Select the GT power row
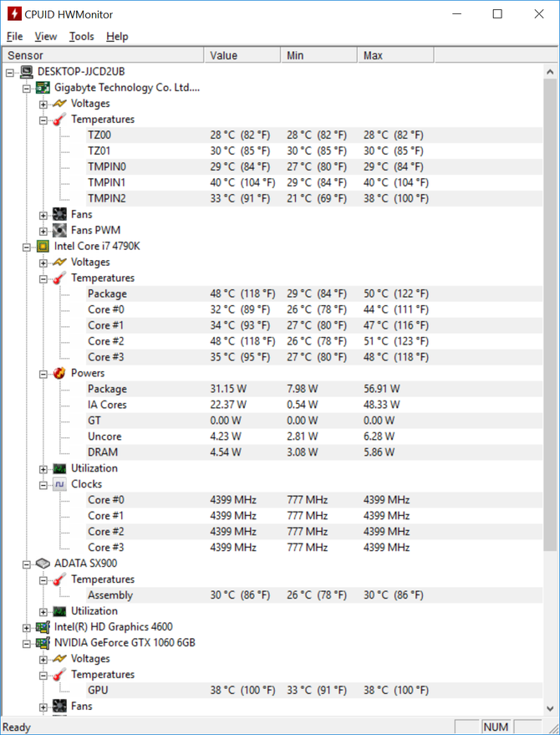The width and height of the screenshot is (560, 735). (314, 421)
